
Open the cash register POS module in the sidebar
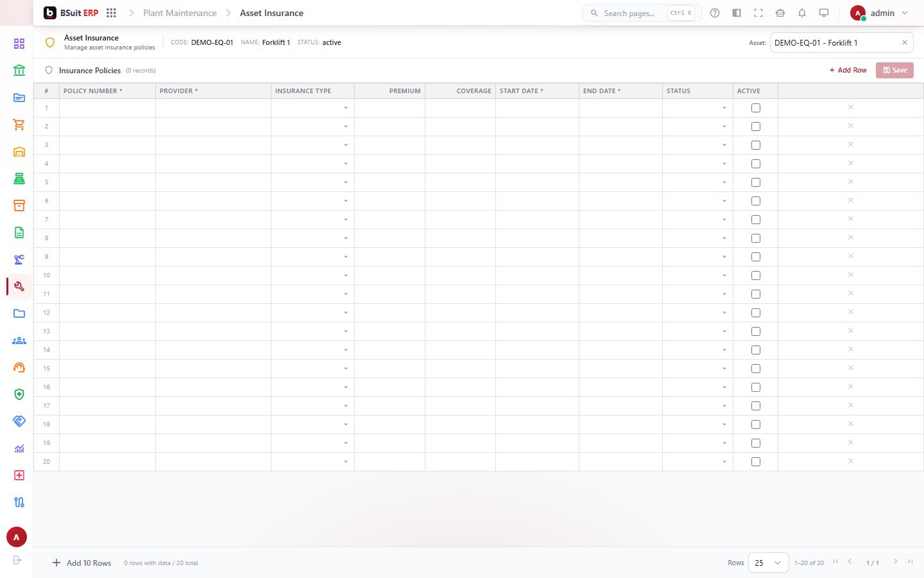coord(19,179)
